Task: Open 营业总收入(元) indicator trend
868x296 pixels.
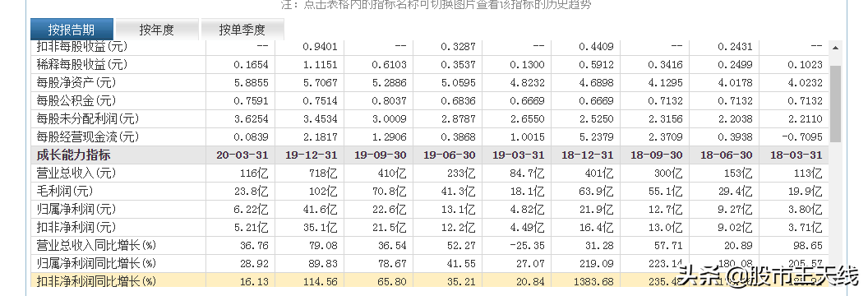Action: pyautogui.click(x=76, y=173)
